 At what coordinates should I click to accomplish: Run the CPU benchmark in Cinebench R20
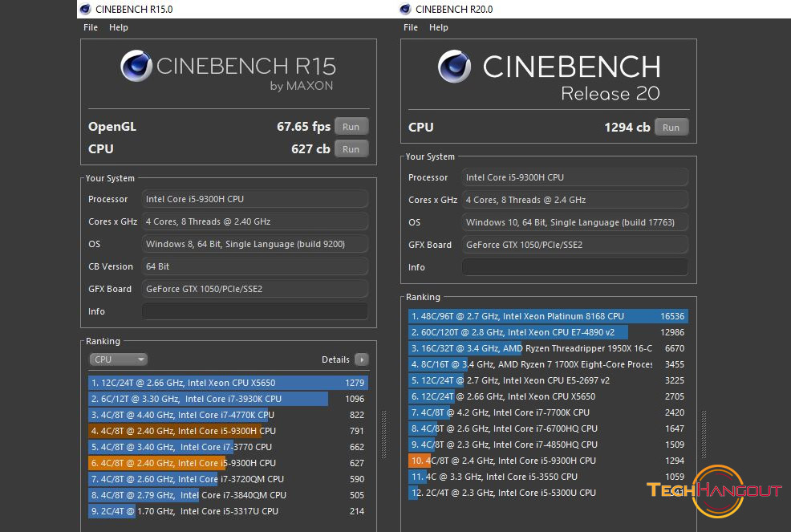[x=671, y=128]
